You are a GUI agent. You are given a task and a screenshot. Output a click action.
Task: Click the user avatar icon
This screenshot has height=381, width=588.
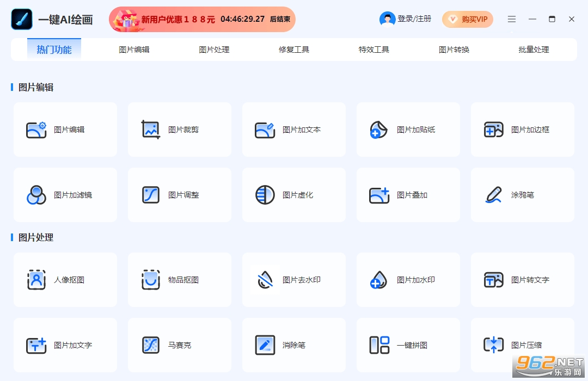(388, 19)
